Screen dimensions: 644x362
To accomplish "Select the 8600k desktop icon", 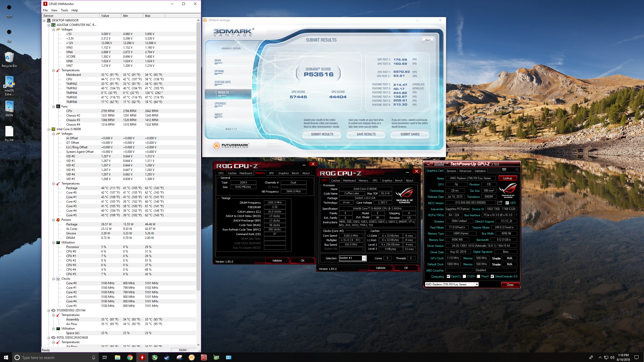I will coord(9,109).
